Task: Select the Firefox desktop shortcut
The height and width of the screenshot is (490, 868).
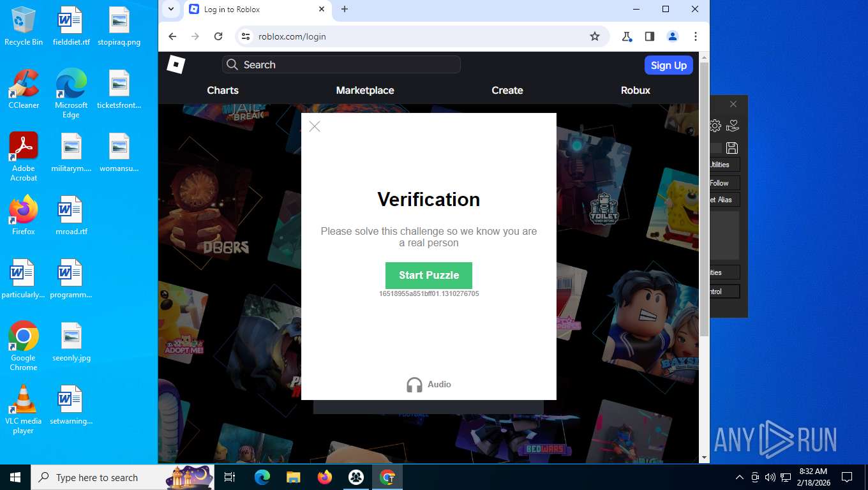Action: point(24,216)
